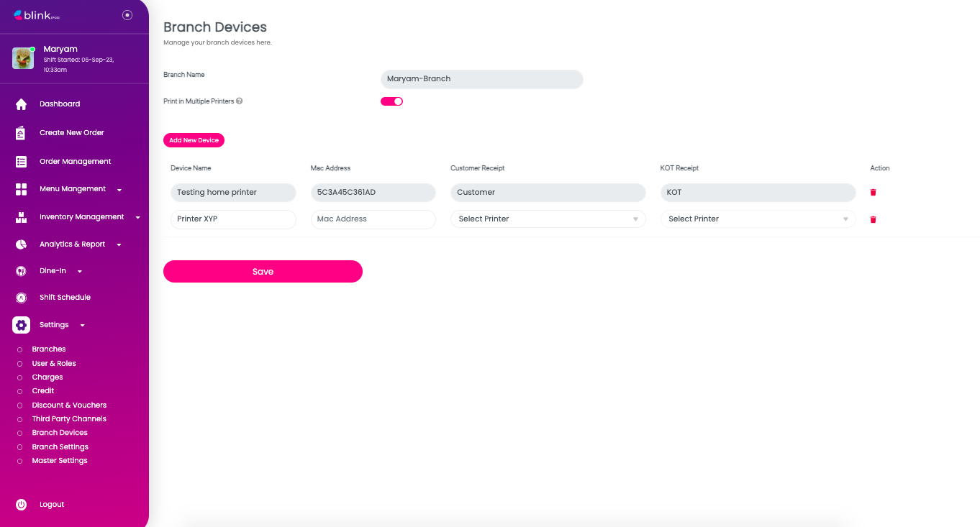980x527 pixels.
Task: Delete the Testing home printer device
Action: 873,193
